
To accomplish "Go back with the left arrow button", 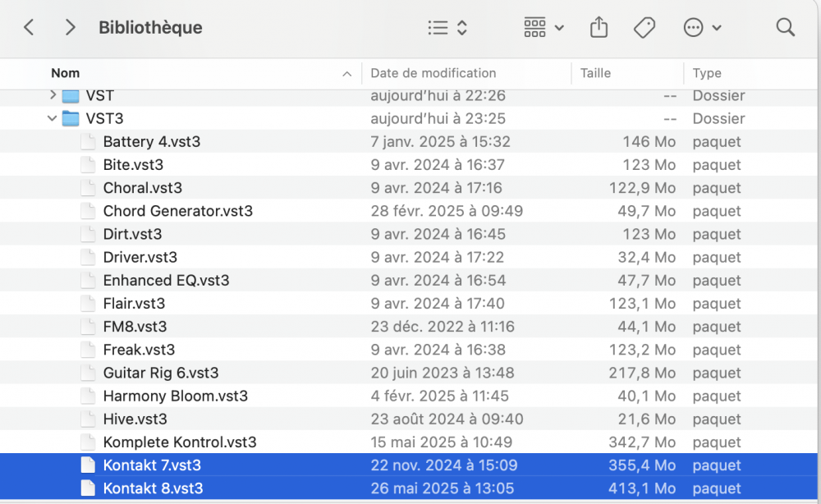I will [x=29, y=27].
